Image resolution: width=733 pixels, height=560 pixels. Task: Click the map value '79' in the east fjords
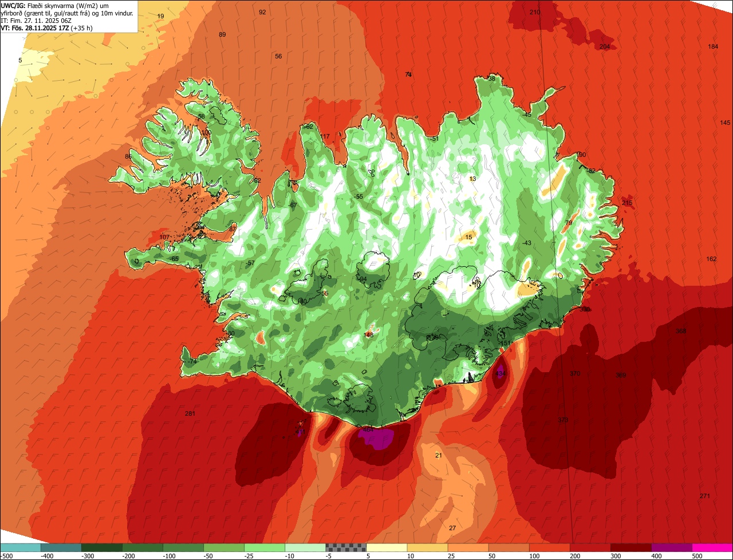569,223
